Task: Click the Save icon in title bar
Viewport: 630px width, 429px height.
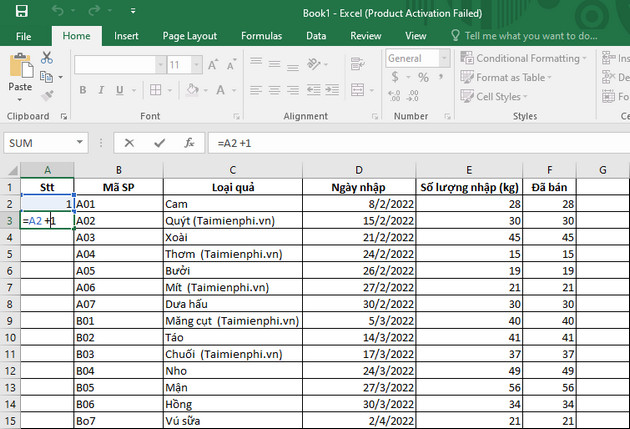Action: [22, 11]
